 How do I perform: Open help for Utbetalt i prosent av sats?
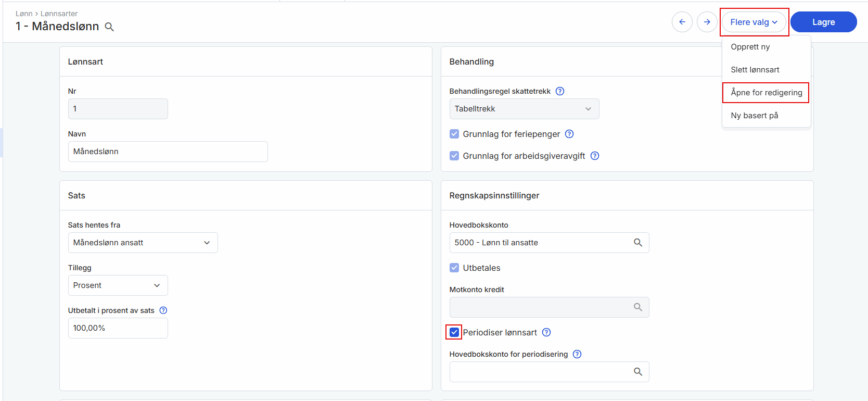[163, 310]
